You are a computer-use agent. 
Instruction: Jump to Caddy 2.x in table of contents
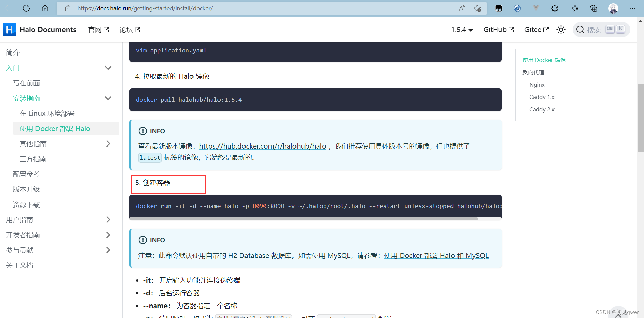click(542, 109)
